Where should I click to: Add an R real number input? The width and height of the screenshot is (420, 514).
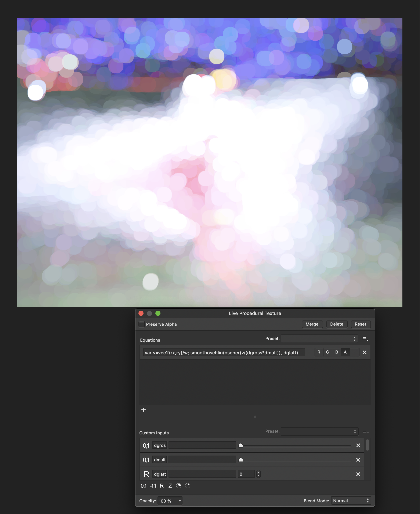162,486
